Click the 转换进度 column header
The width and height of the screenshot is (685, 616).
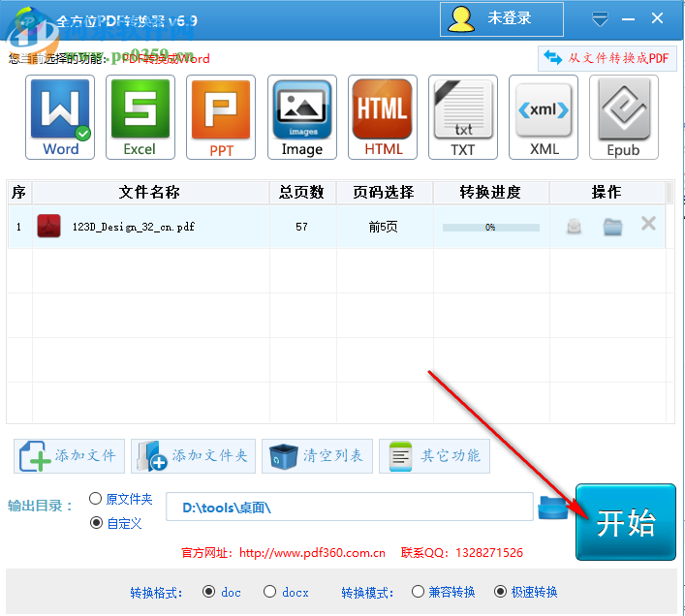click(x=490, y=192)
